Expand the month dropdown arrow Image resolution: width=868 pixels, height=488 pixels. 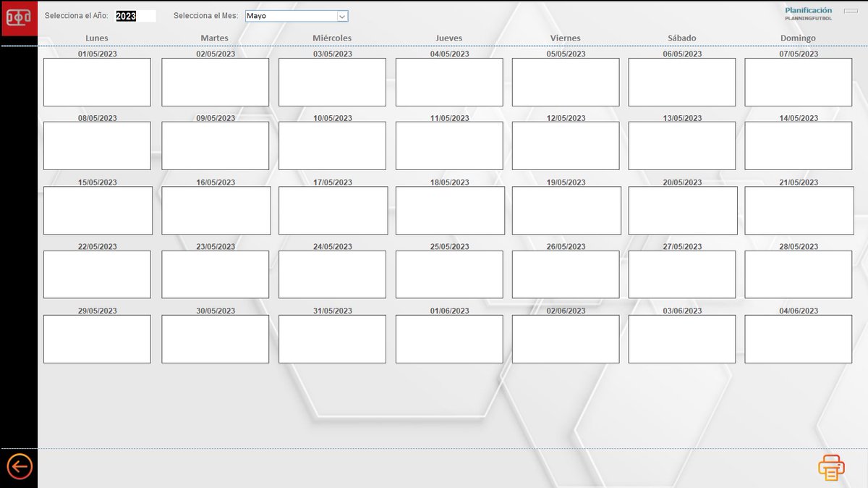point(342,16)
